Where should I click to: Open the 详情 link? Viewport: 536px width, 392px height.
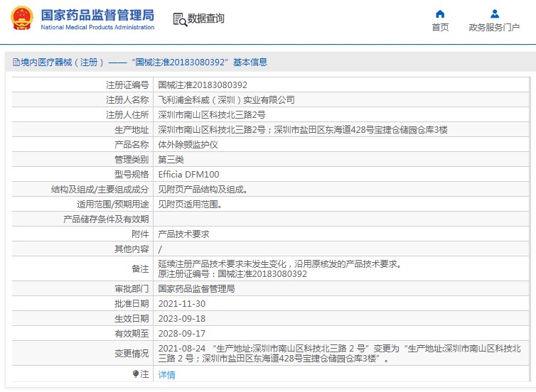(x=167, y=374)
